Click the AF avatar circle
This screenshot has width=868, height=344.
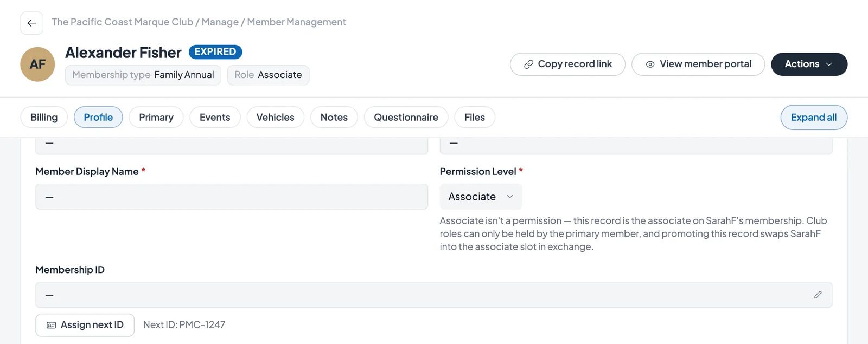coord(37,64)
